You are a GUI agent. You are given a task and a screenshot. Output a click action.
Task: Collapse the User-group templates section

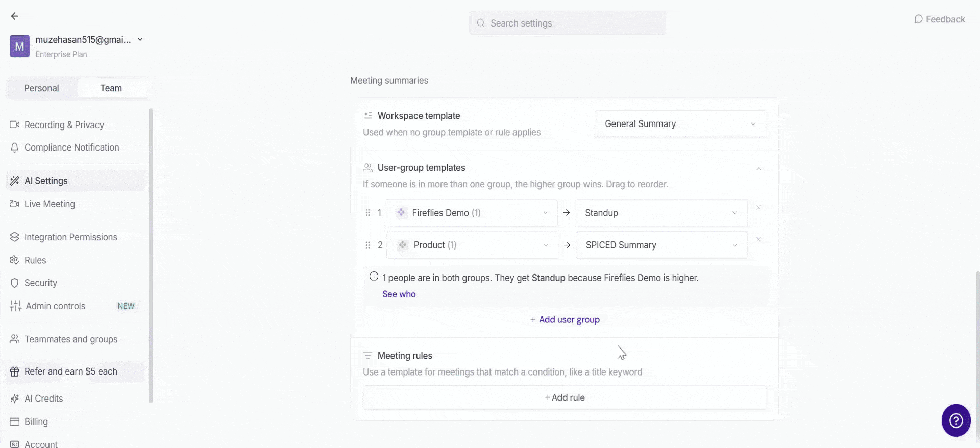[758, 169]
